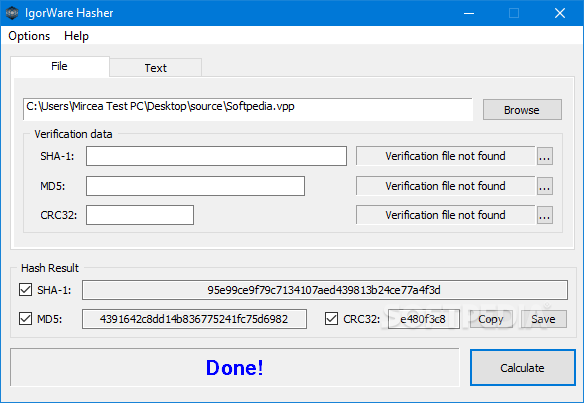Click the Done! status panel

click(235, 368)
